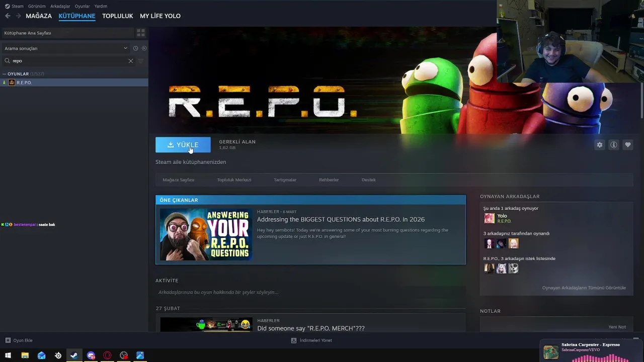Open Opera browser from taskbar

coord(107,355)
